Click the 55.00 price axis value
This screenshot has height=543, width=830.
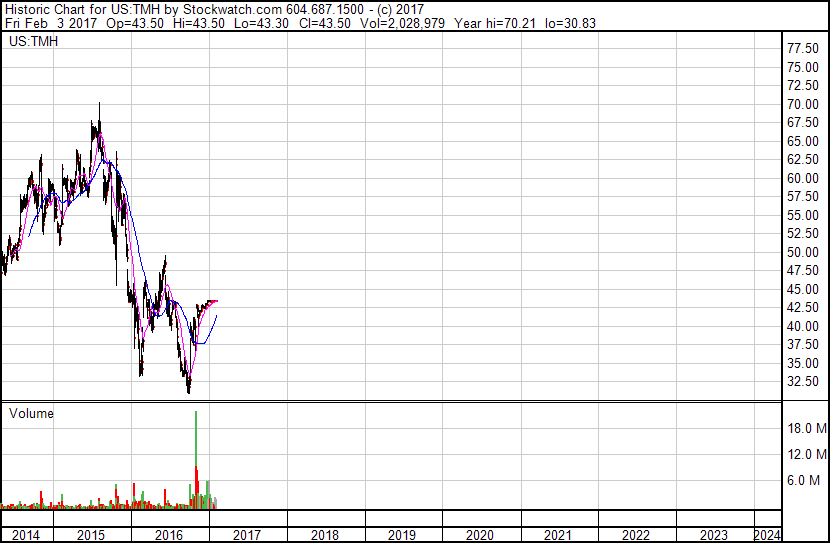pyautogui.click(x=803, y=215)
